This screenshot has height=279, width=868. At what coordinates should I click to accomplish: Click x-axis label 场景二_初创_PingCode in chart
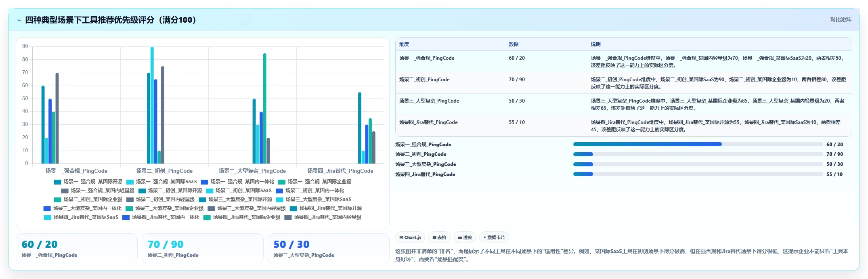pos(164,171)
